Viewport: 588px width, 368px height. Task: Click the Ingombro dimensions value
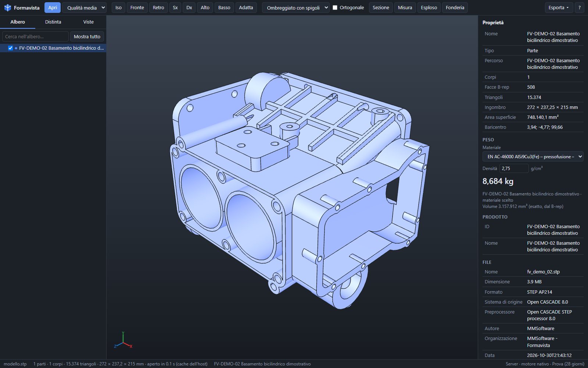[x=552, y=107]
